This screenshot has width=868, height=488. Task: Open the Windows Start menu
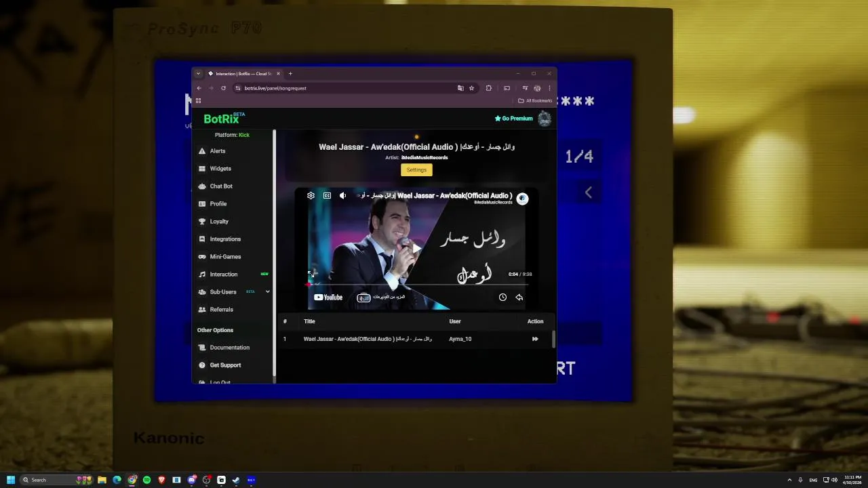click(10, 480)
